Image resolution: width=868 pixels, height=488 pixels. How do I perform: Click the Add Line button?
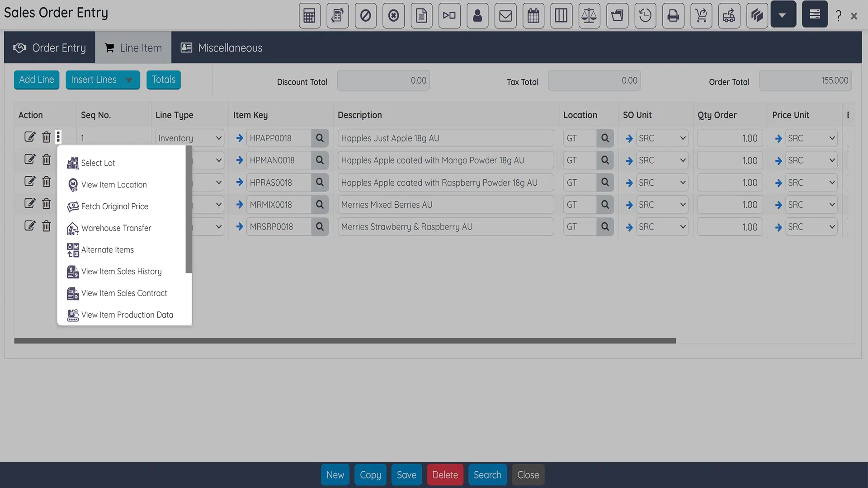point(37,80)
